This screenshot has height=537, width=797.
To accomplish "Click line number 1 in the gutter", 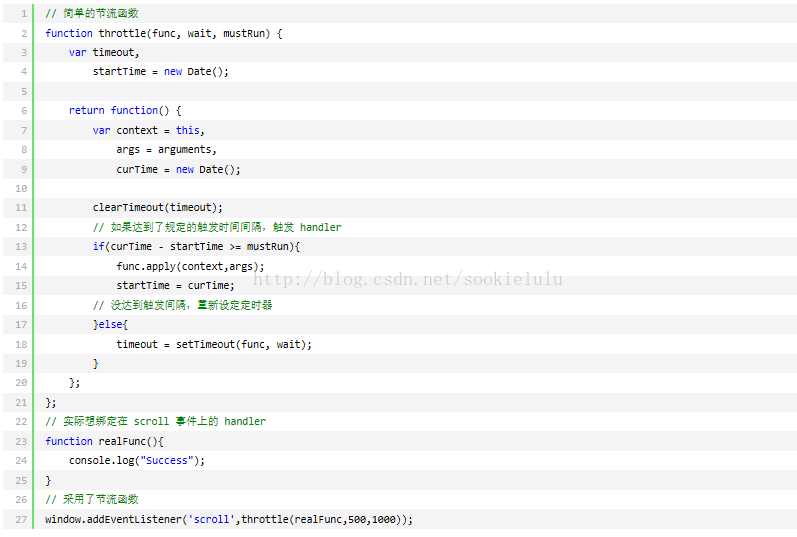I will pos(24,14).
